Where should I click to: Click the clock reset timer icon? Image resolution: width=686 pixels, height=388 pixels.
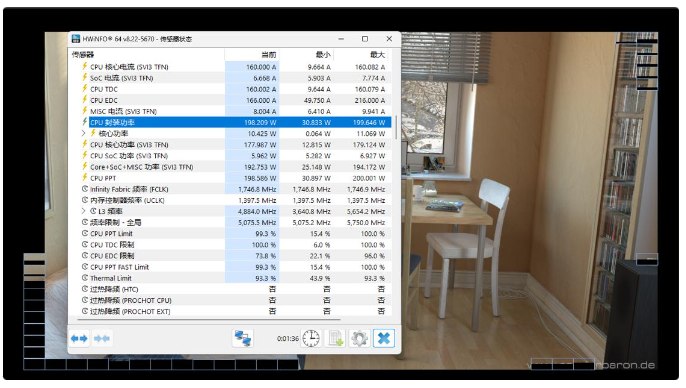311,339
